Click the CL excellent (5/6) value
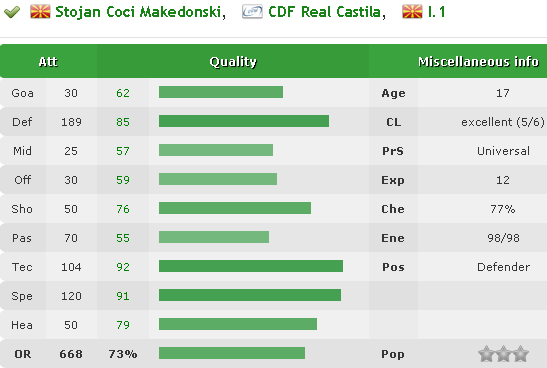The height and width of the screenshot is (368, 547). coord(503,122)
